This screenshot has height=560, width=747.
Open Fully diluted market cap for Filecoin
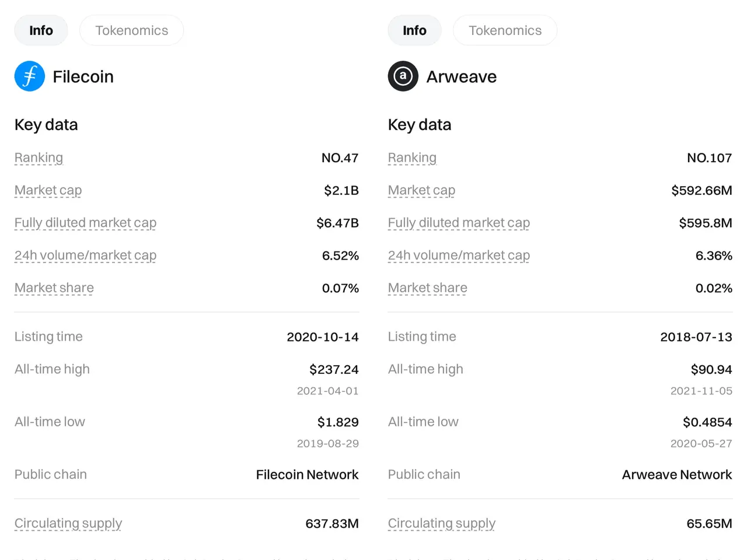tap(85, 223)
